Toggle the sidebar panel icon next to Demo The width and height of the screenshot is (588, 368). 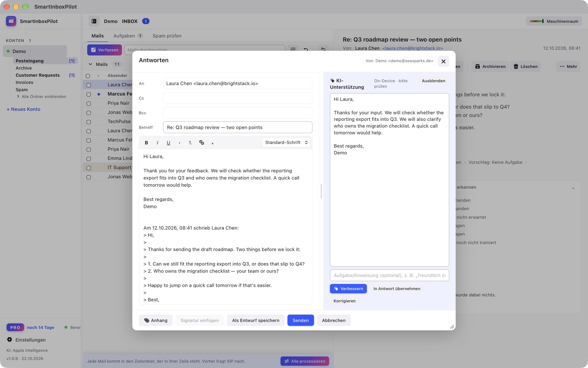pos(94,21)
